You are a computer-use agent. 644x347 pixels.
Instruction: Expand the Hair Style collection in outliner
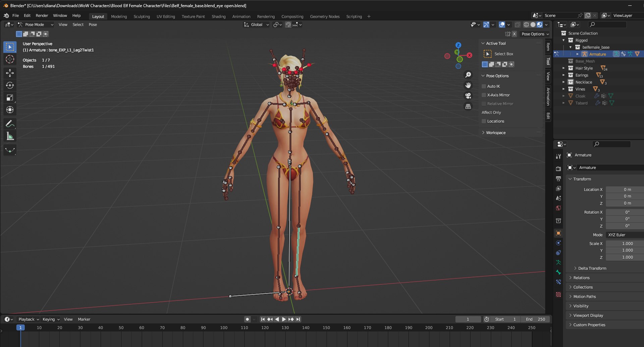(563, 68)
